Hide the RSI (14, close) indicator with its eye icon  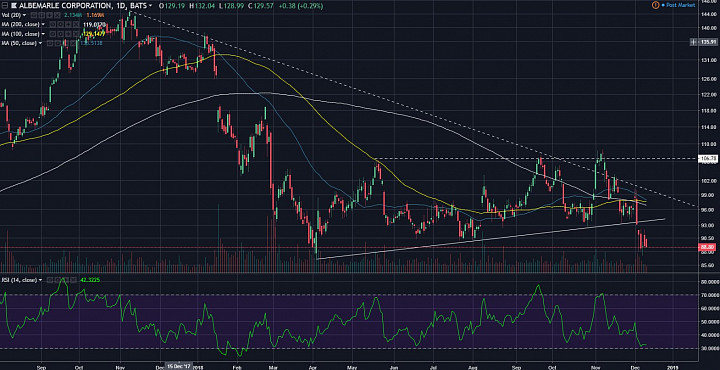coord(50,280)
